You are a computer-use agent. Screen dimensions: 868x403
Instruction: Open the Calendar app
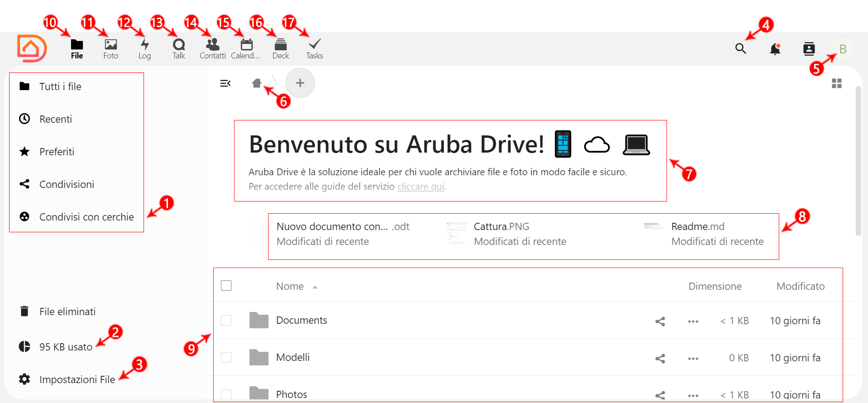(246, 49)
